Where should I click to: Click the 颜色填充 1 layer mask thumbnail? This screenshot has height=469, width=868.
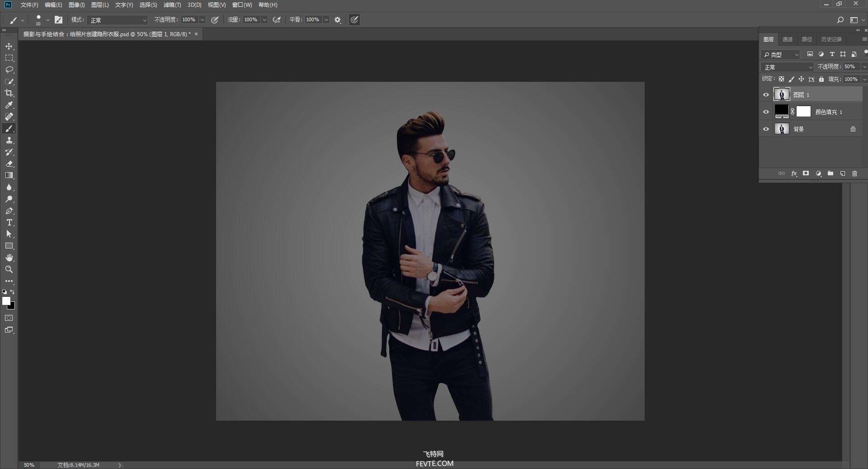point(803,112)
